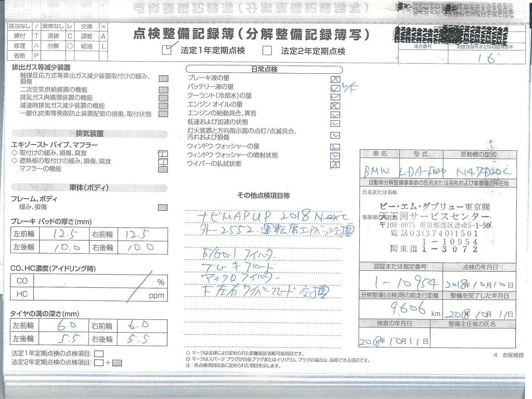The height and width of the screenshot is (399, 532).
Task: Select the handwritten マイクロフィルター line
Action: pyautogui.click(x=239, y=277)
